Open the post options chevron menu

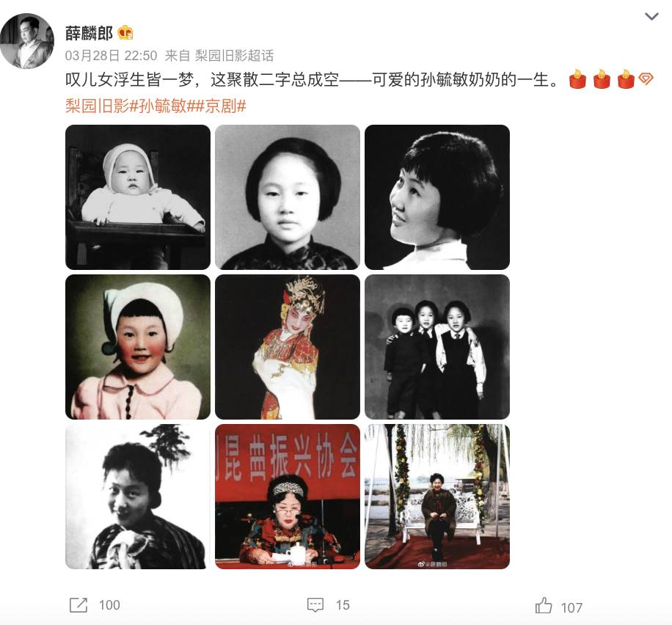tap(651, 17)
